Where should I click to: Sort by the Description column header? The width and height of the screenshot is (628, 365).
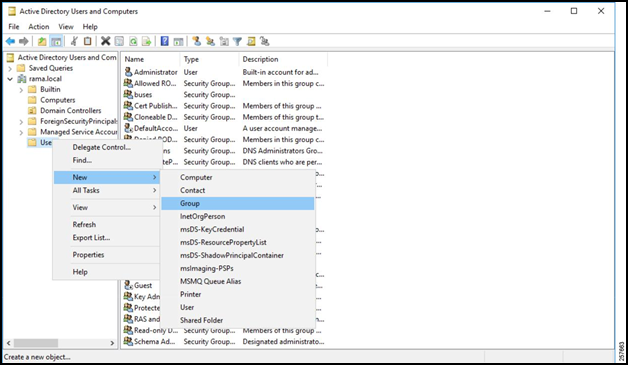[x=284, y=59]
